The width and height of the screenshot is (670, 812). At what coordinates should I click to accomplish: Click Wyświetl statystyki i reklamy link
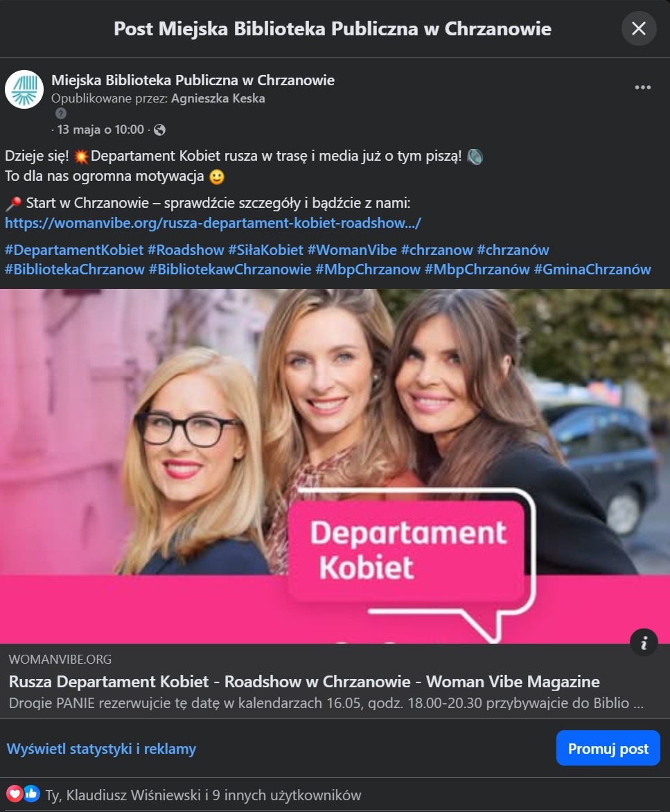[x=101, y=749]
